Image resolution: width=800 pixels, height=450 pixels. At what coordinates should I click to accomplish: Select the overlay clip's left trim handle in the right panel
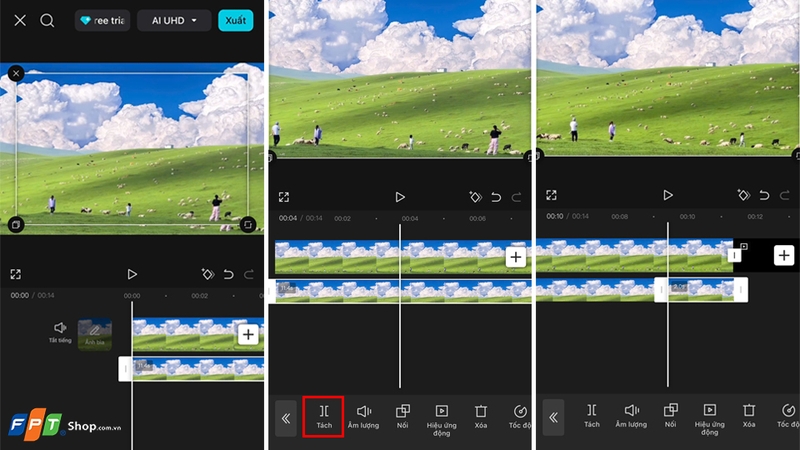pyautogui.click(x=661, y=290)
